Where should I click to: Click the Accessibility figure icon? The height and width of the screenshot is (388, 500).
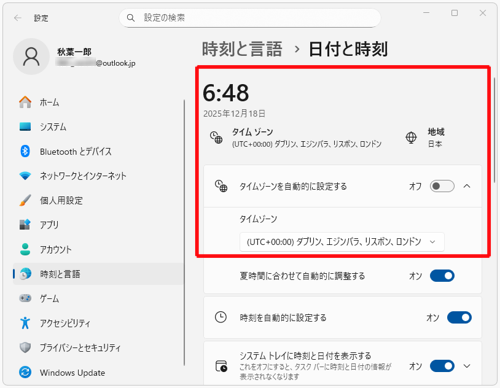(x=25, y=323)
